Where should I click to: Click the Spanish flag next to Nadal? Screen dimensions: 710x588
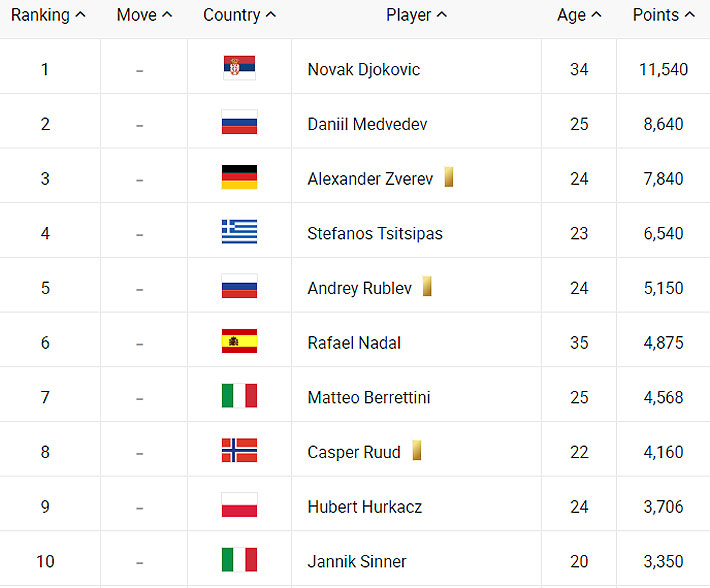239,342
